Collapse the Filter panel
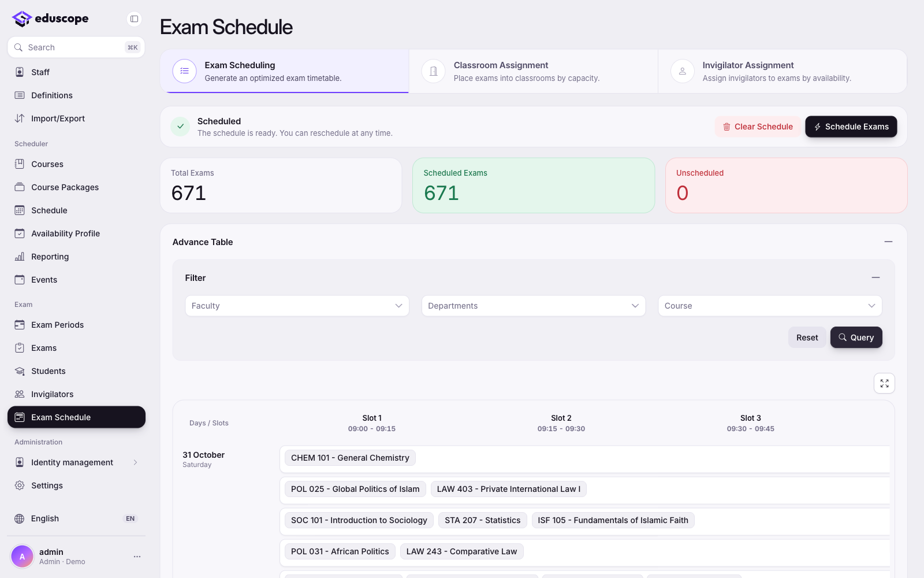The width and height of the screenshot is (924, 578). pyautogui.click(x=875, y=277)
